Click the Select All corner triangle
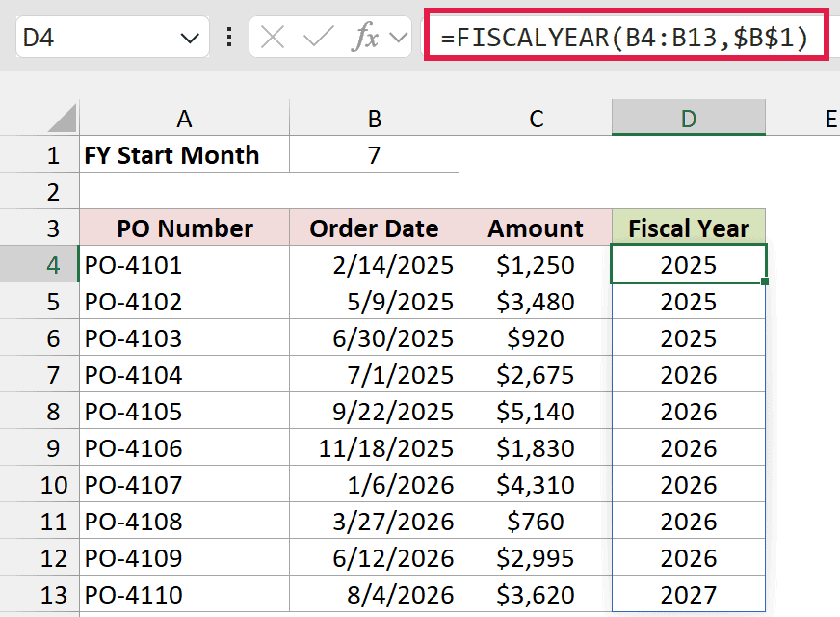This screenshot has width=840, height=617. pyautogui.click(x=63, y=118)
